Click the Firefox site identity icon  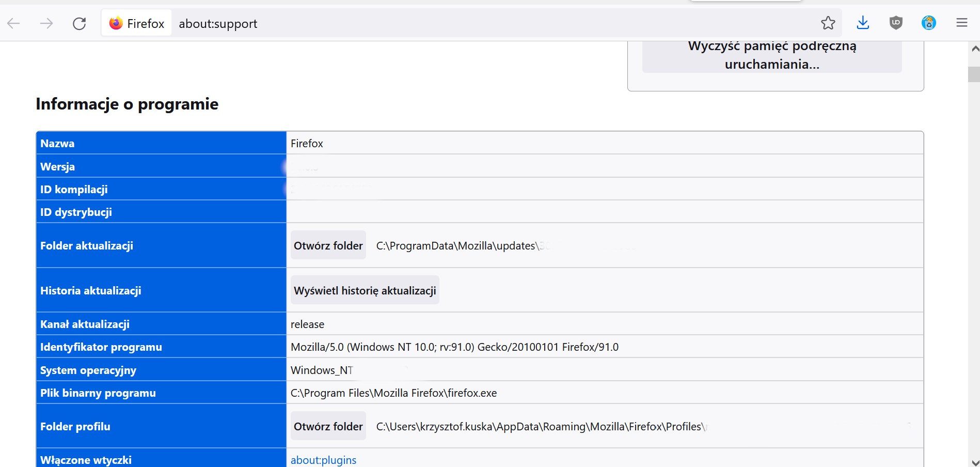[116, 23]
